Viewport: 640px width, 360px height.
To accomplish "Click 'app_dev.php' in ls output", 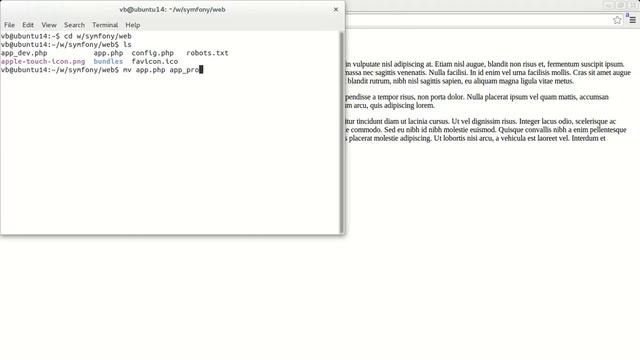I will point(24,53).
